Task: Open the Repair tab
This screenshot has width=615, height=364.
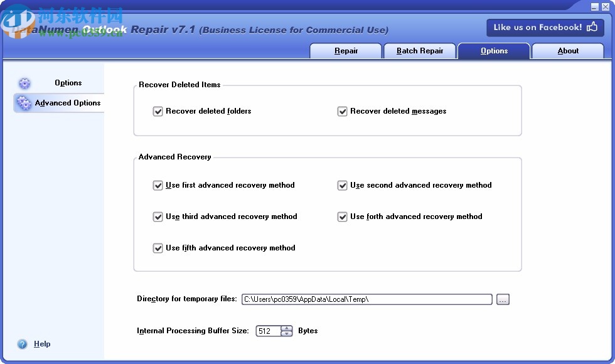Action: pyautogui.click(x=346, y=51)
